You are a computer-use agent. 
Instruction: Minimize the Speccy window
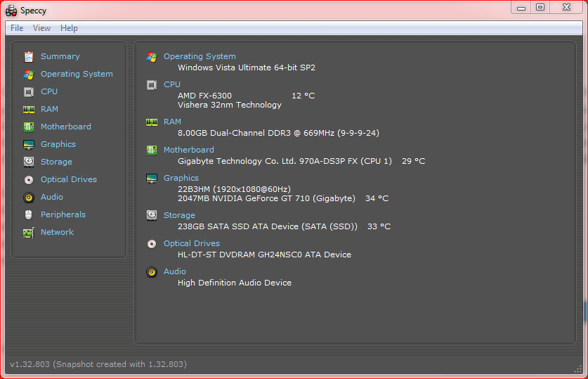click(x=521, y=8)
